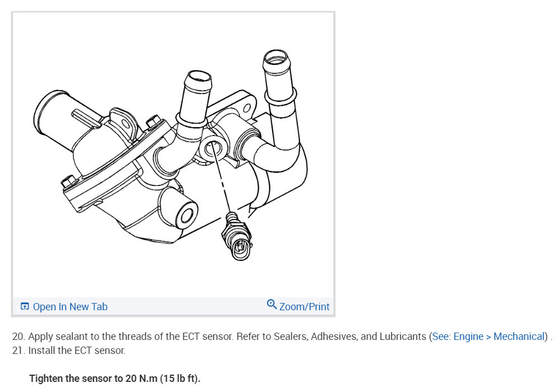
Task: Click step 21 Install the ECT sensor text
Action: 69,351
